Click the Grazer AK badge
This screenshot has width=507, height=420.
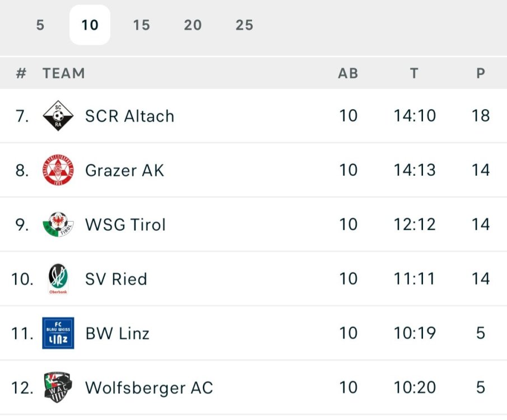click(58, 170)
